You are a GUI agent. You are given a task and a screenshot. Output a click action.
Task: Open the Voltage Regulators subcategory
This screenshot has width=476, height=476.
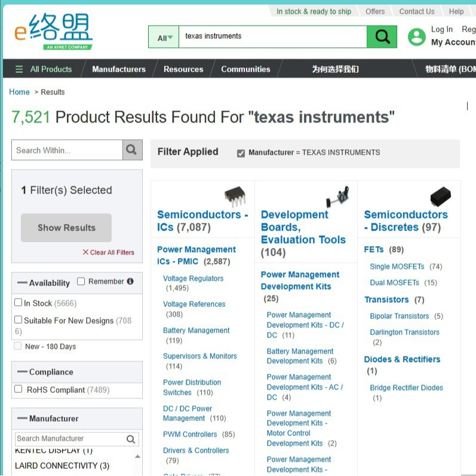coord(193,278)
